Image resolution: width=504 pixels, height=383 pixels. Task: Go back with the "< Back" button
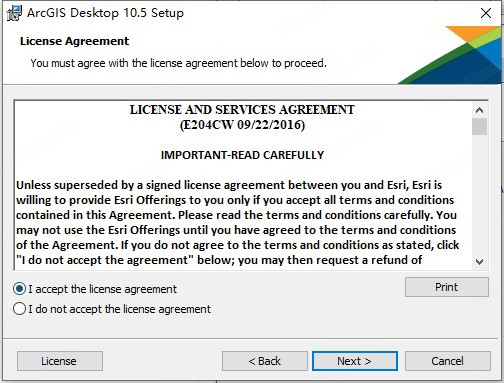[265, 361]
